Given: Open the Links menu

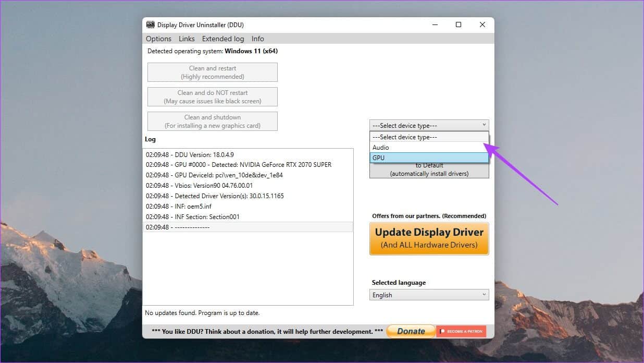Looking at the screenshot, I should pos(187,39).
